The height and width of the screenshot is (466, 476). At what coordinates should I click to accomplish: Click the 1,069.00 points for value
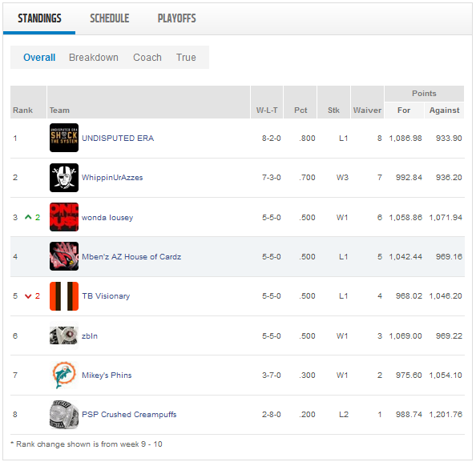click(x=405, y=335)
